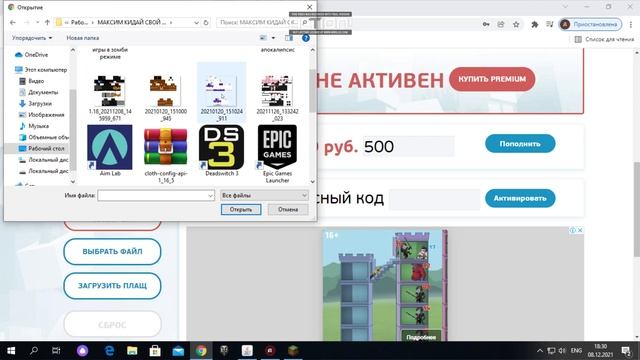Click ЗАГРУЗИТЬ ПЛАЩ button on webpage
Viewport: 640px width, 360px height.
click(x=112, y=286)
